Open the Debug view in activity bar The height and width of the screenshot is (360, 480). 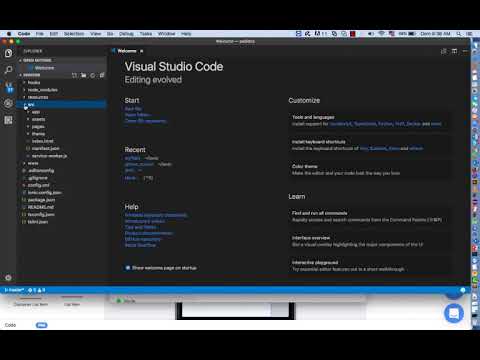[x=8, y=103]
